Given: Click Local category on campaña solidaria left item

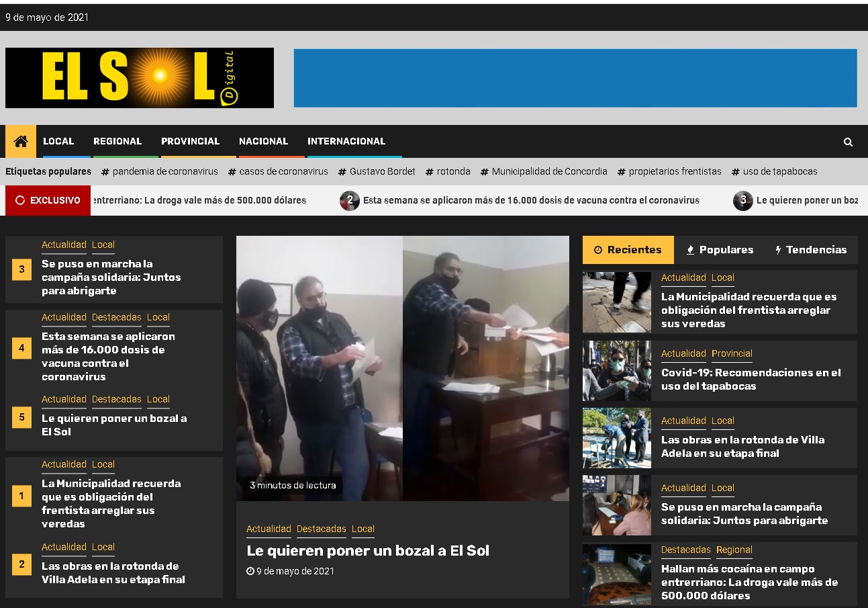Looking at the screenshot, I should [x=103, y=245].
